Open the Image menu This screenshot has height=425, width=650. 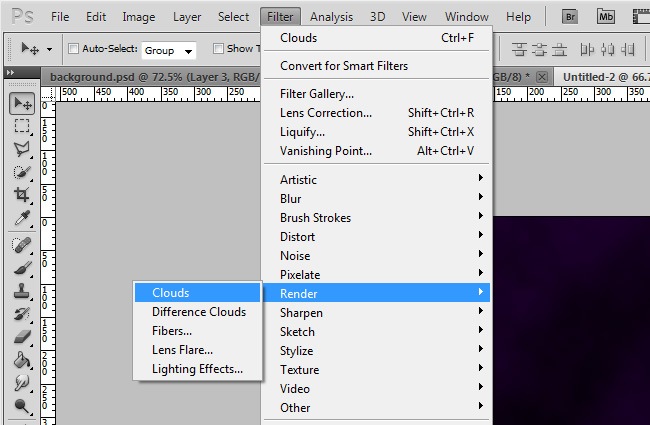pyautogui.click(x=138, y=17)
